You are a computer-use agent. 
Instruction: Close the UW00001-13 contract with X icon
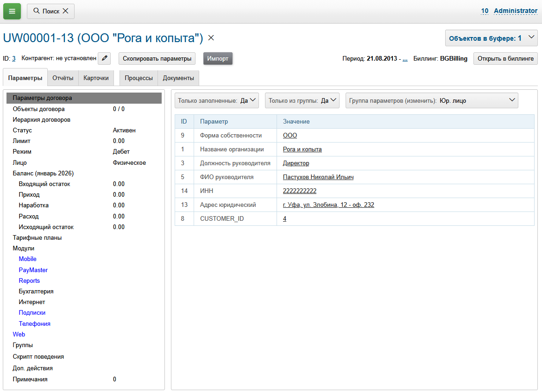(211, 38)
